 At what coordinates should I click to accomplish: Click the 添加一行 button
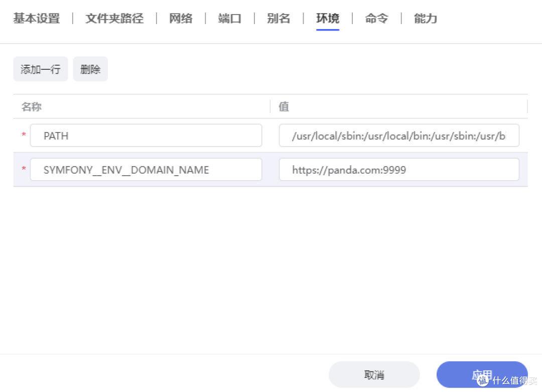41,69
